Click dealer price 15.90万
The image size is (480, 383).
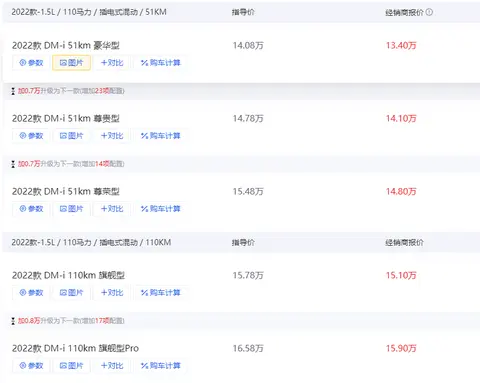pos(401,348)
